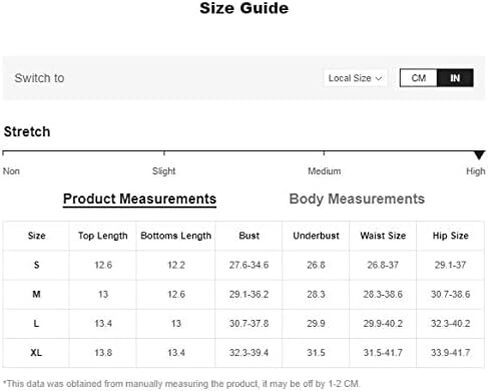Switch units to CM
Viewport: 488px width, 391px height.
(x=418, y=78)
